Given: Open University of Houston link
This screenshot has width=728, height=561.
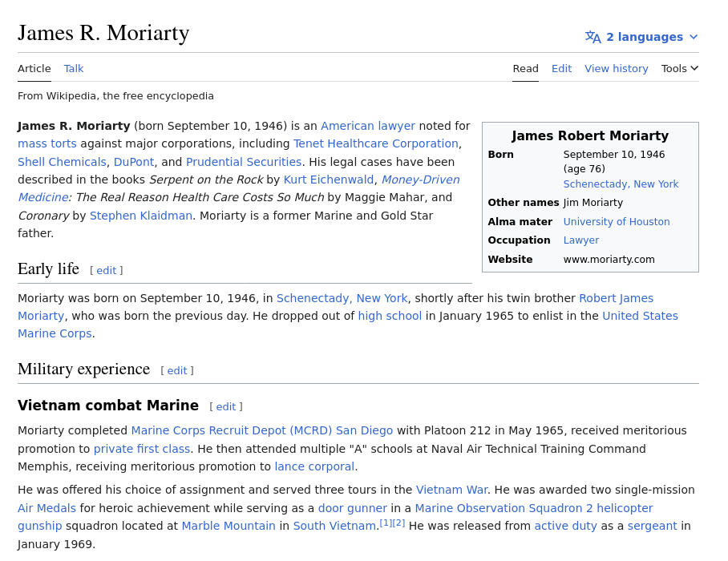Looking at the screenshot, I should tap(616, 222).
